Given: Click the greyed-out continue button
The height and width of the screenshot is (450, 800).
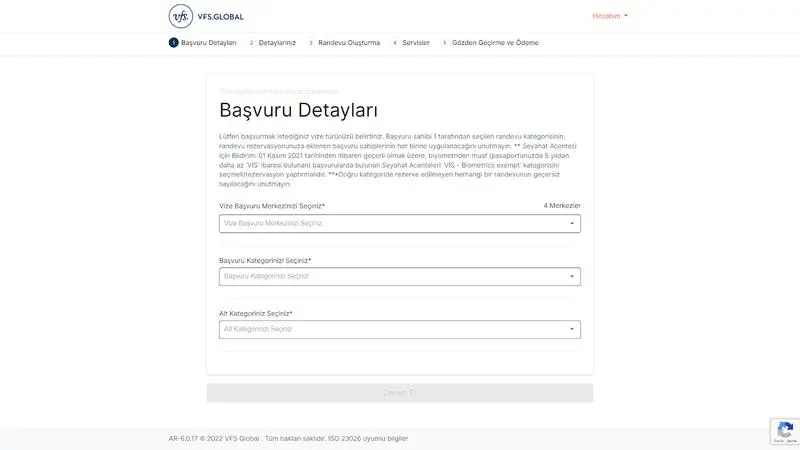Looking at the screenshot, I should (399, 393).
